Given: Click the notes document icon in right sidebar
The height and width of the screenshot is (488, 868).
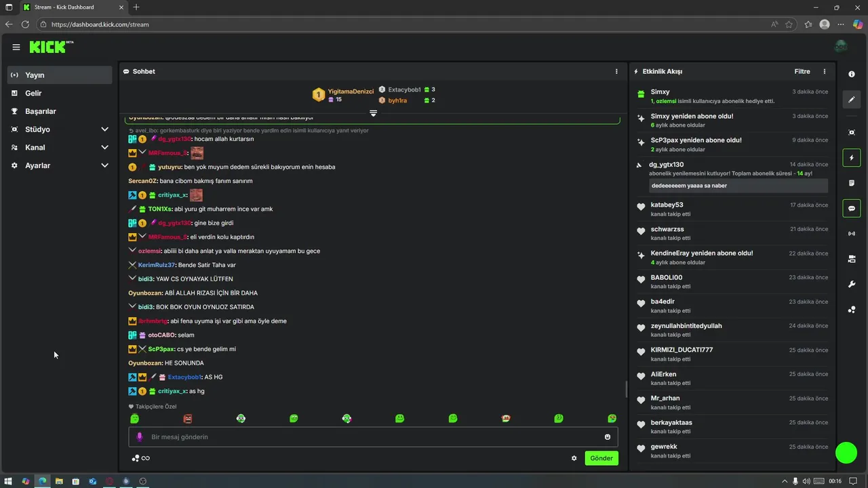Looking at the screenshot, I should coord(852,183).
